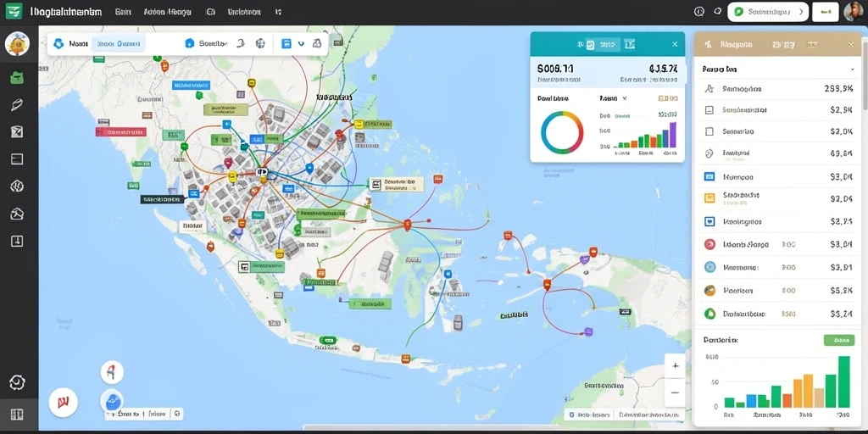Zoom in with the plus button on map
868x434 pixels.
[x=675, y=366]
